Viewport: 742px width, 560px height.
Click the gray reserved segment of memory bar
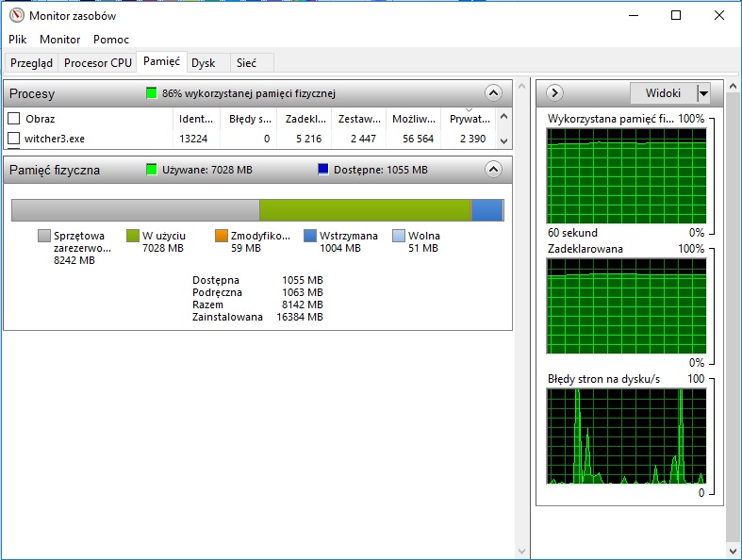[136, 210]
